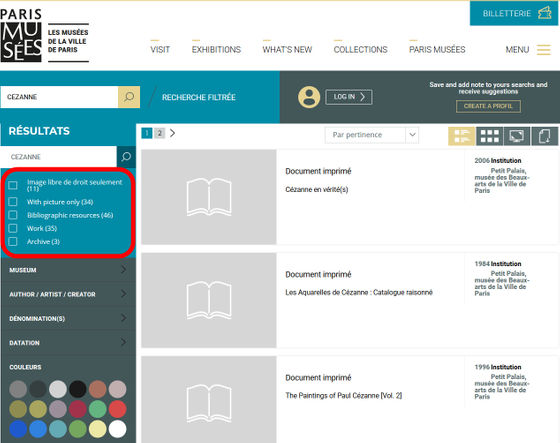
Task: Open Cézanne en vérité(s) title
Action: [317, 189]
